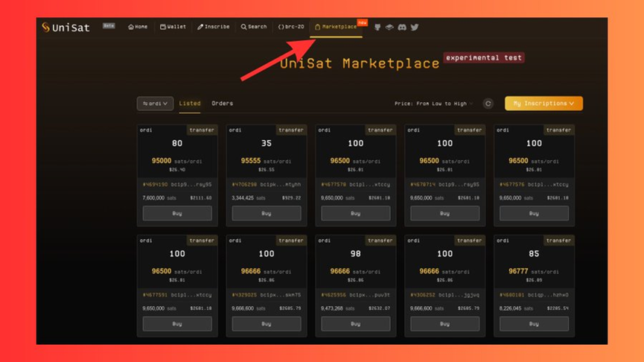Open the Inscribe nav item
The height and width of the screenshot is (362, 644).
pyautogui.click(x=213, y=27)
